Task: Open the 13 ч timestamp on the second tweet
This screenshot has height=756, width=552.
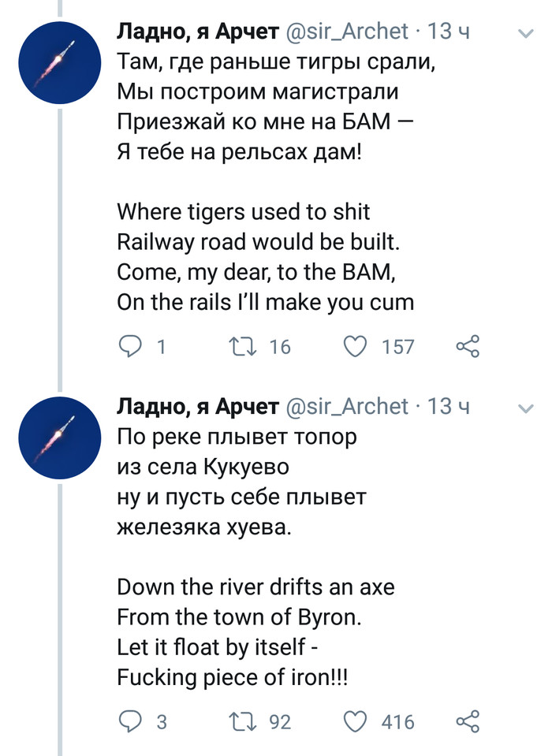Action: pos(448,407)
